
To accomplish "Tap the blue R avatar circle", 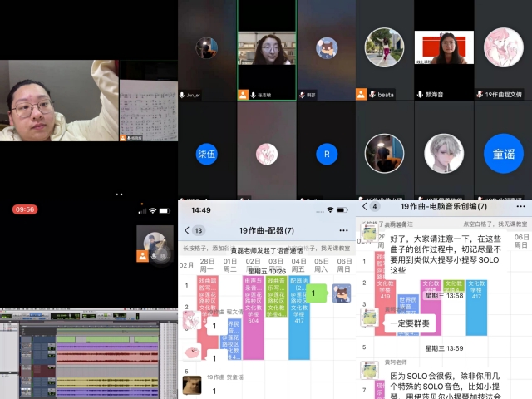I will (327, 154).
